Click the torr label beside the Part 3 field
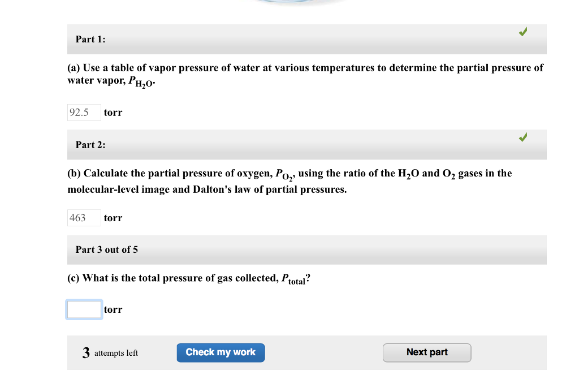This screenshot has height=392, width=579. (113, 309)
